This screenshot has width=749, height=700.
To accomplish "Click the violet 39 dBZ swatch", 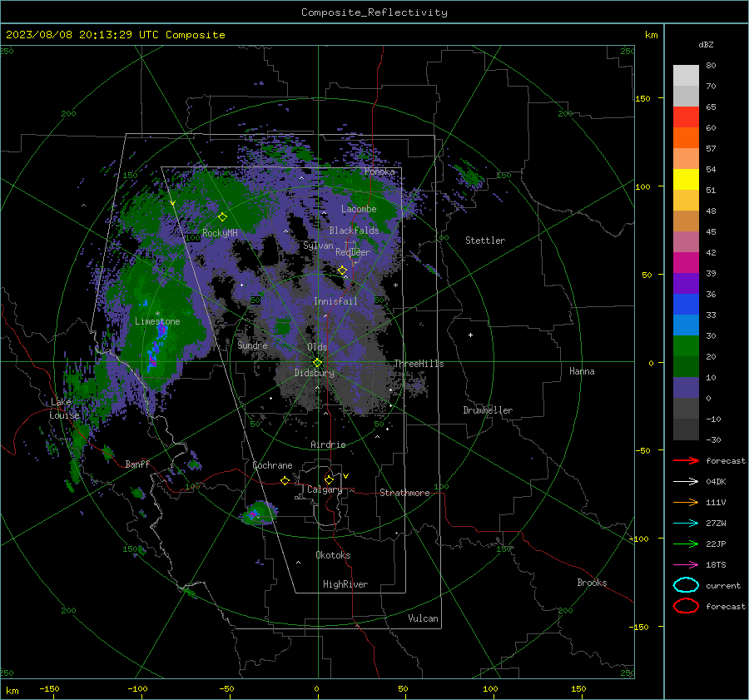I will pyautogui.click(x=686, y=283).
